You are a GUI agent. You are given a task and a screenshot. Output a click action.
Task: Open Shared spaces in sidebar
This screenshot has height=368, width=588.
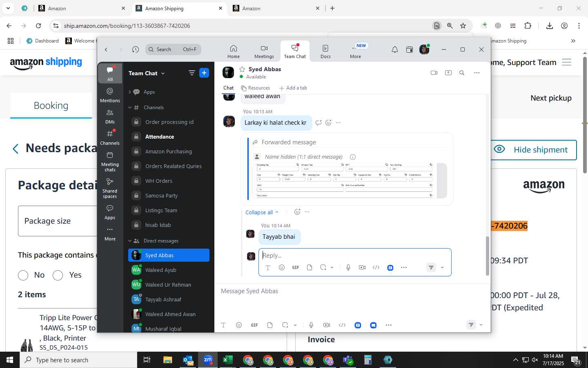click(110, 188)
